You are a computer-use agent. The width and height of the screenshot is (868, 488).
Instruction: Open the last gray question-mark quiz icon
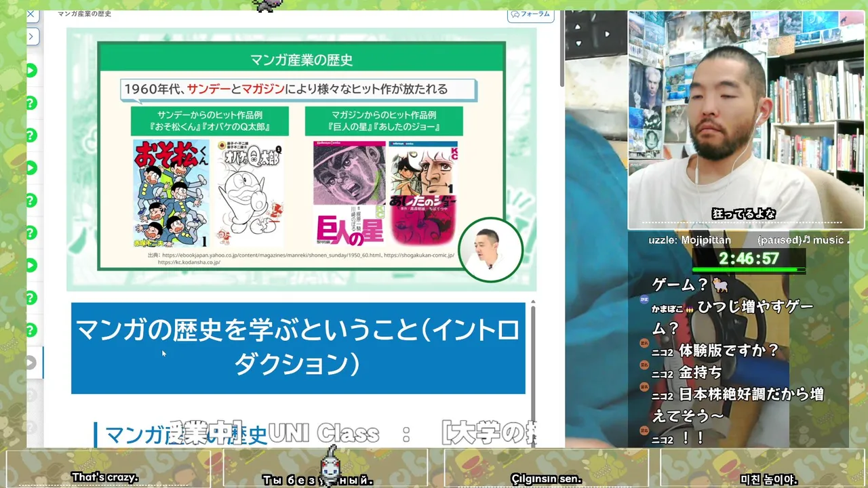(31, 428)
